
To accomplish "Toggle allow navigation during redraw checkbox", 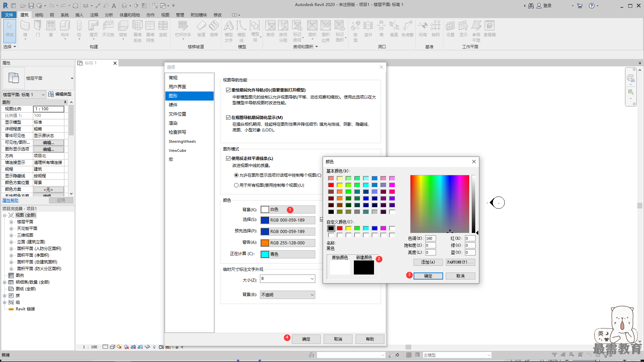I will [x=228, y=90].
